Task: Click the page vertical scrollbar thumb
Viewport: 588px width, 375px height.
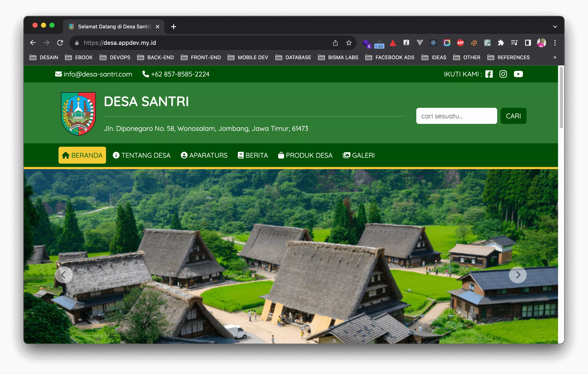Action: pos(561,97)
